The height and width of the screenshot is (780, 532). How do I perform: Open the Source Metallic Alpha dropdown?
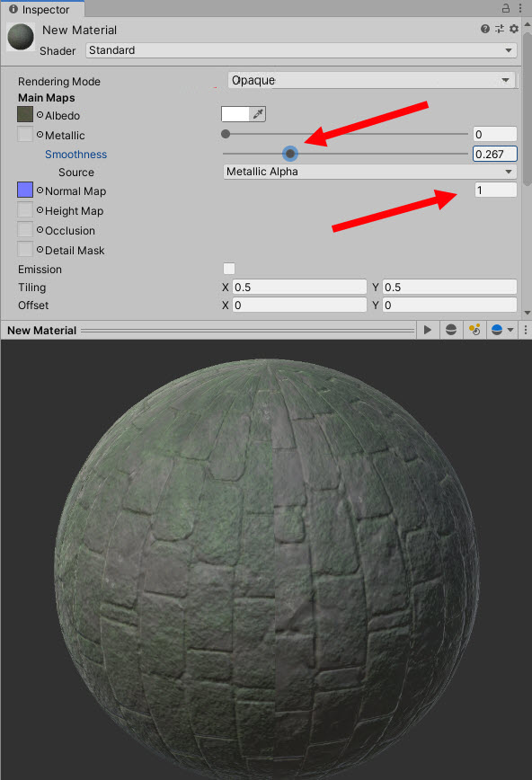point(369,172)
